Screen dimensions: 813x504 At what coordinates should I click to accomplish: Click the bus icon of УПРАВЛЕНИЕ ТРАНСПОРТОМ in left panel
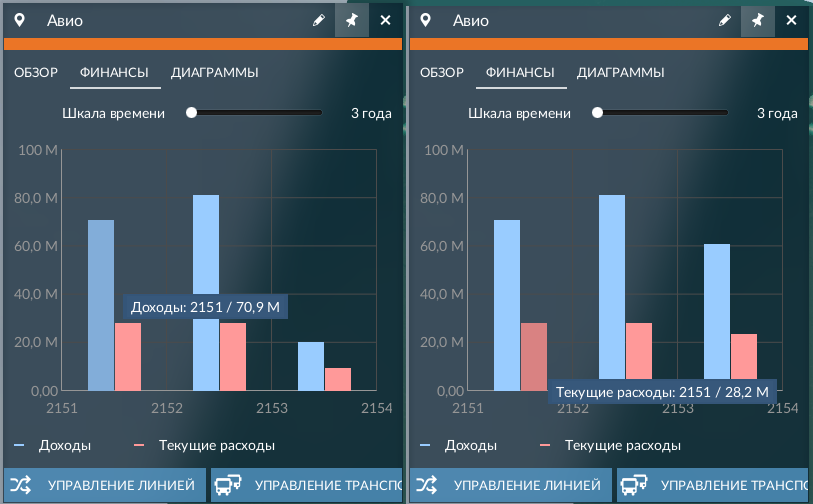tap(228, 485)
